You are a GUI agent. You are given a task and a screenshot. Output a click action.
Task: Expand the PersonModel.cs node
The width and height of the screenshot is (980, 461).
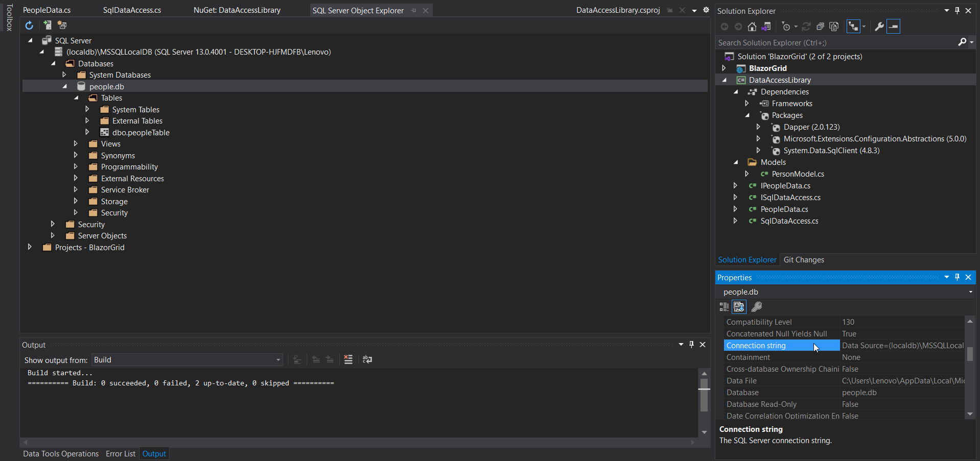point(747,174)
